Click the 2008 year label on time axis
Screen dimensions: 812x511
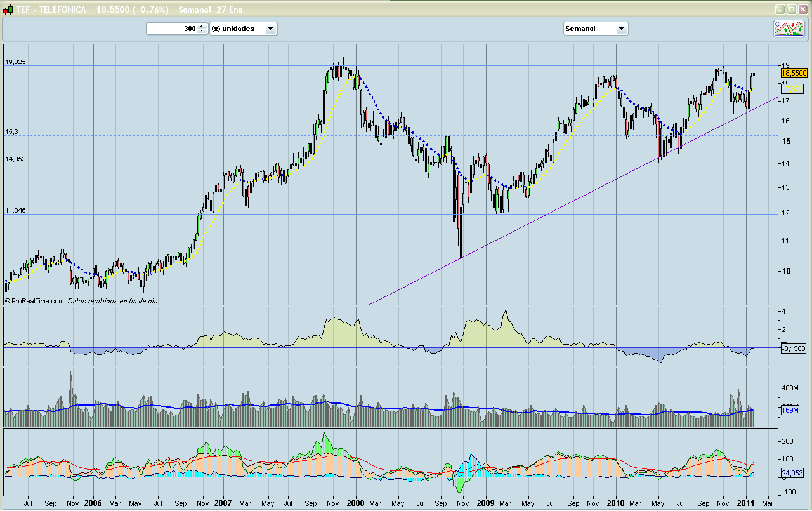point(355,503)
